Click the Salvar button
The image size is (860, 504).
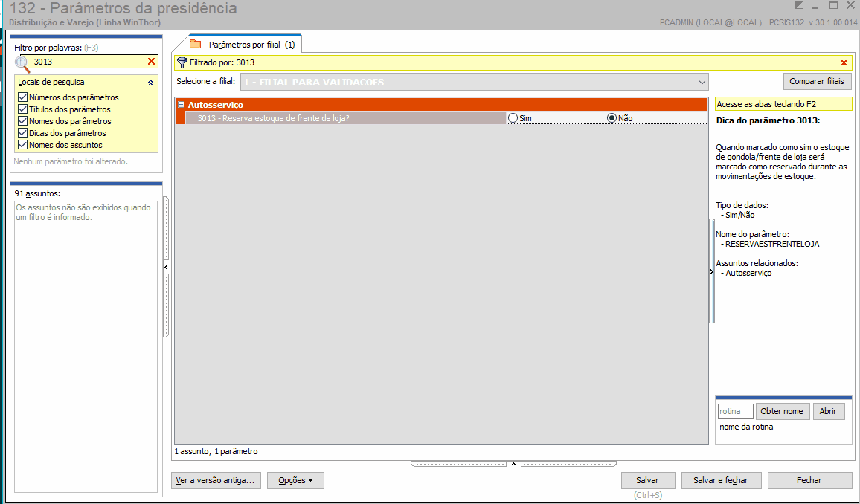tap(647, 480)
